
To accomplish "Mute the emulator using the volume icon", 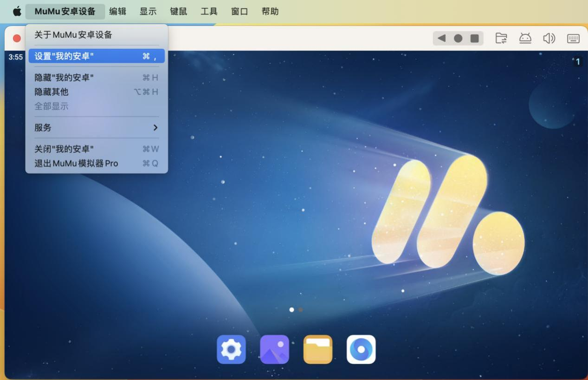I will point(549,39).
